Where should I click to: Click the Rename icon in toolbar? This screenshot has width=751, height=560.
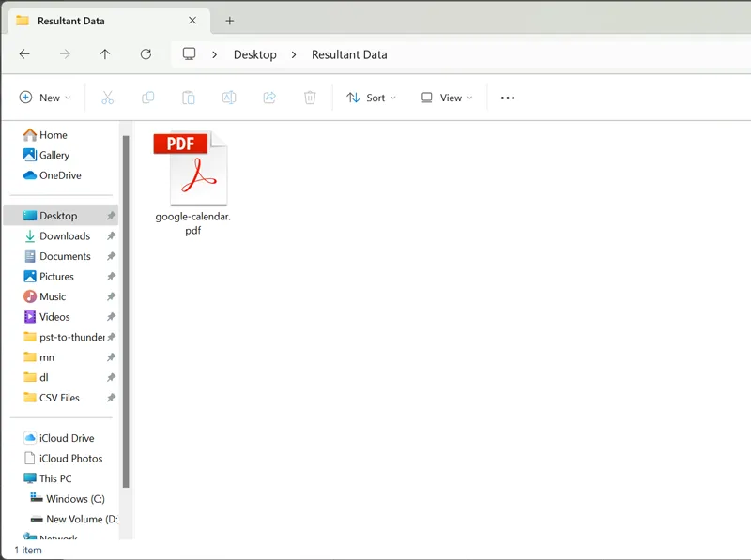(229, 98)
